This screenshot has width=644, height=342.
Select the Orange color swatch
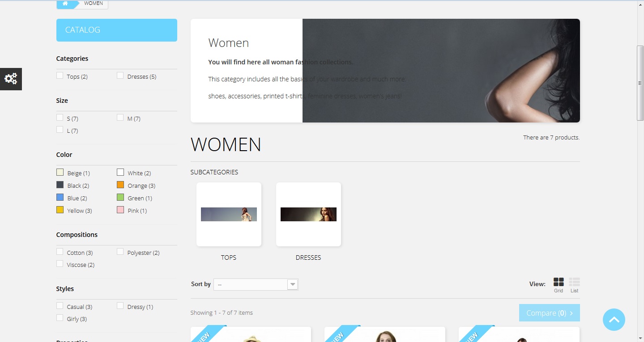point(120,185)
